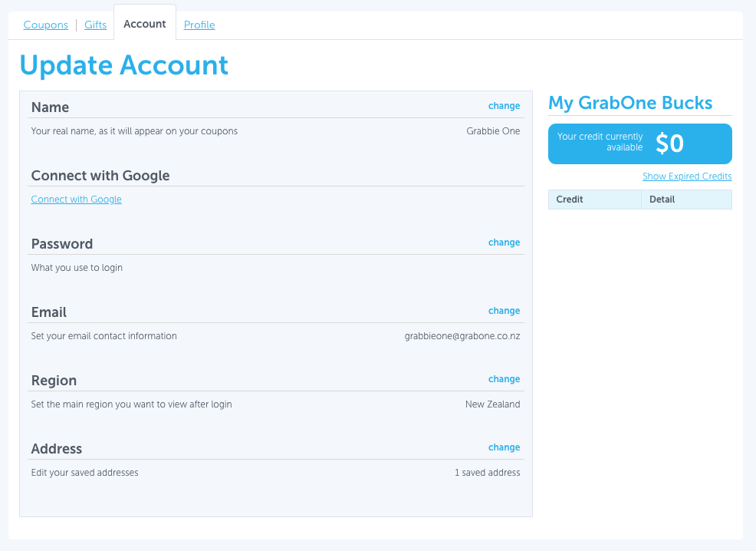The image size is (756, 551).
Task: Click the email grabbieone@grabone.co.nz
Action: [x=462, y=336]
